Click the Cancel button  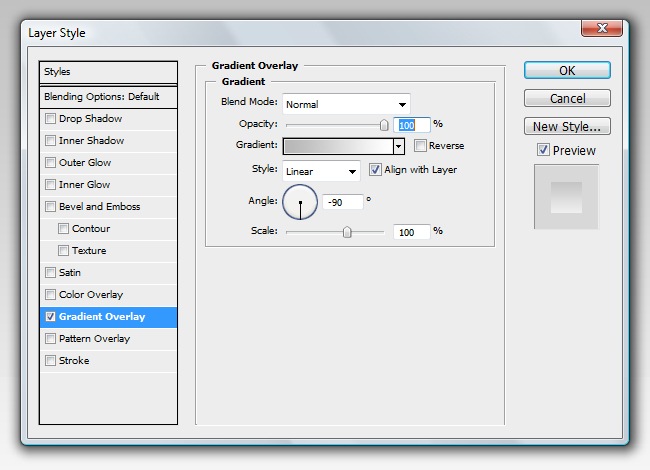pyautogui.click(x=567, y=99)
